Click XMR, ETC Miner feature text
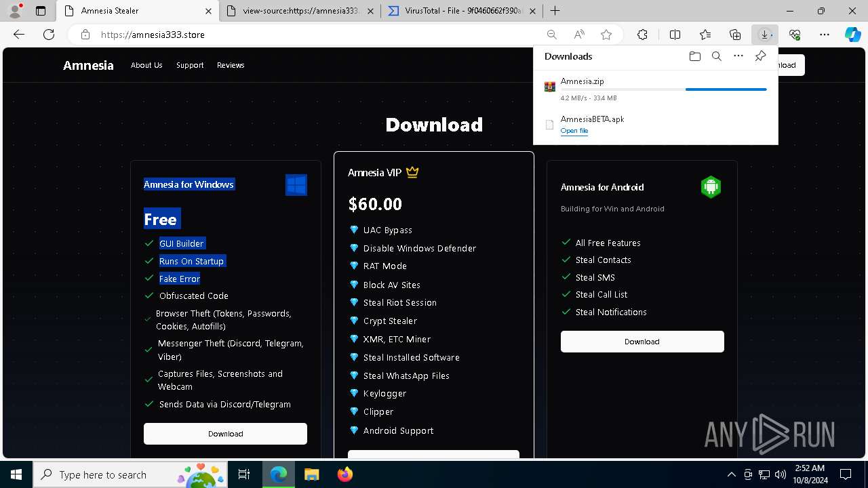 (x=397, y=340)
